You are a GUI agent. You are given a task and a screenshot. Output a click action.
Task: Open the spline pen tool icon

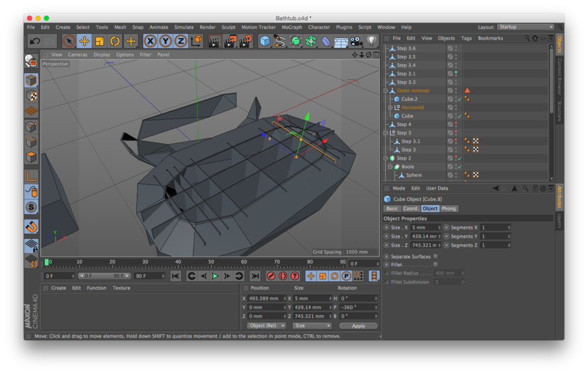coord(280,41)
